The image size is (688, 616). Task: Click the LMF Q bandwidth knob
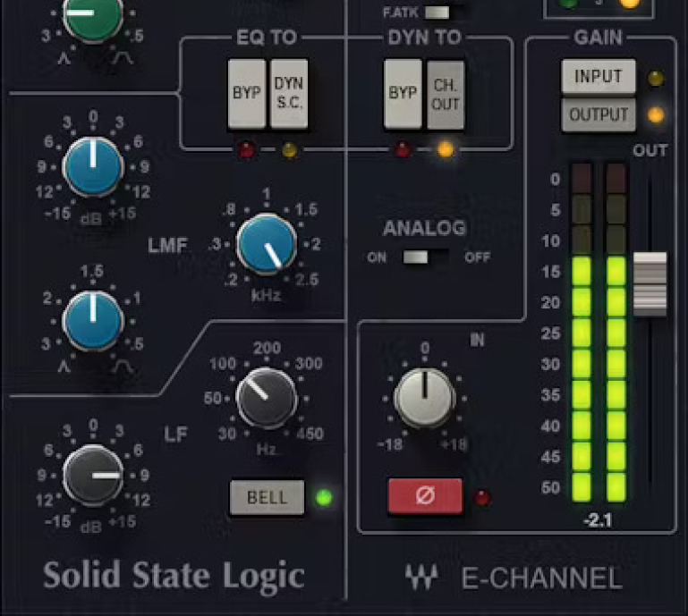[93, 319]
